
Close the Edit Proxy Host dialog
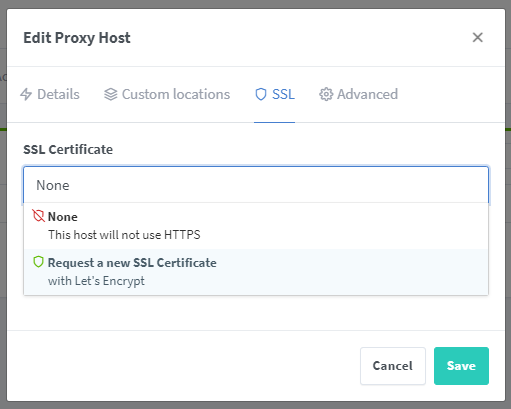(478, 37)
